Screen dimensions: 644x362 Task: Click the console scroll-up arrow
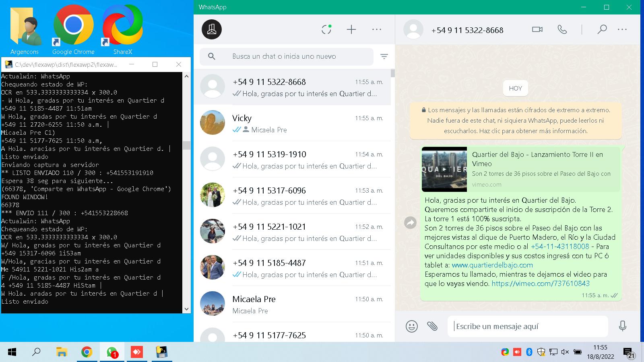(186, 76)
